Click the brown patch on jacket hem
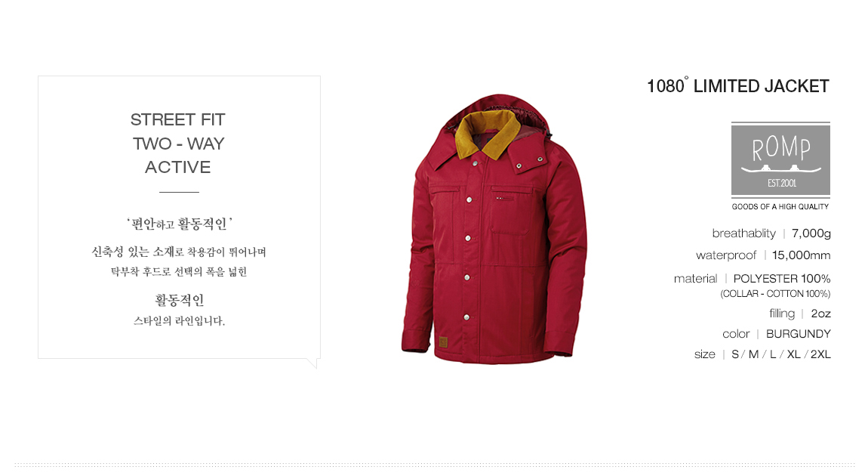 (x=443, y=342)
